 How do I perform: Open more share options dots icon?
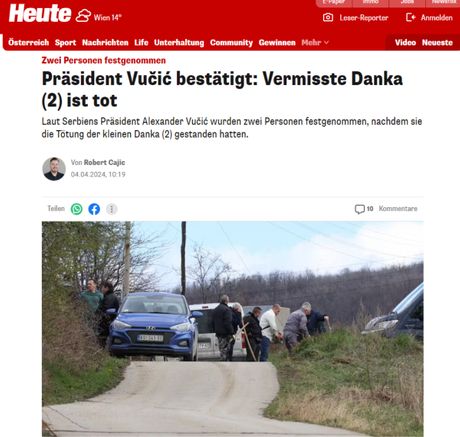112,209
